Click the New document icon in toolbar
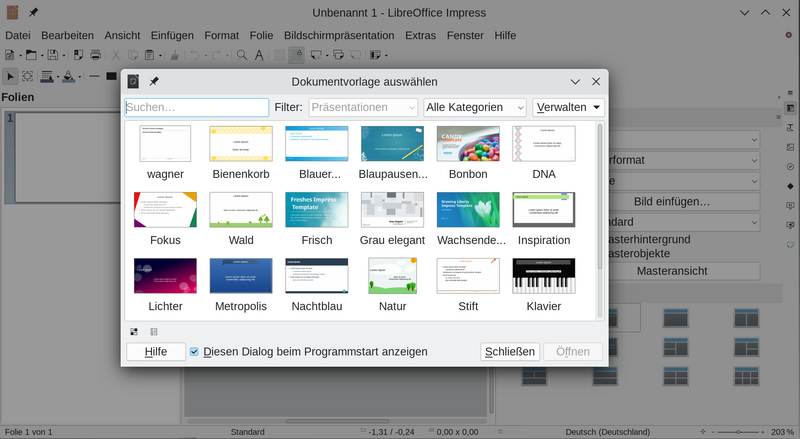Screen dimensions: 800x439 coord(10,55)
